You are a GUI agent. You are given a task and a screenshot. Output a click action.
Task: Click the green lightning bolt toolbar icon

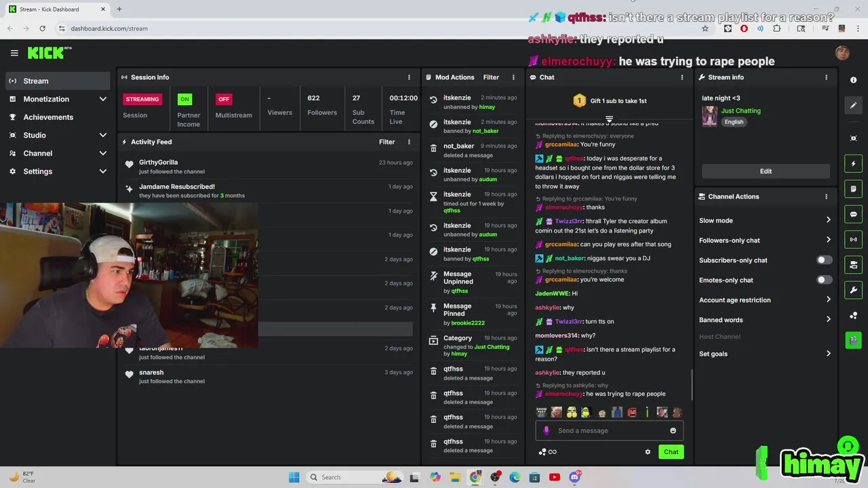[x=853, y=163]
